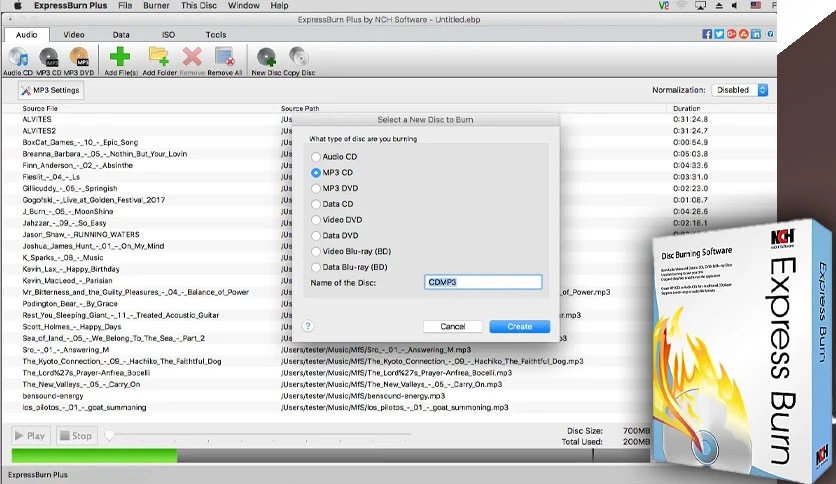Open the Google Plus share icon

(x=732, y=34)
